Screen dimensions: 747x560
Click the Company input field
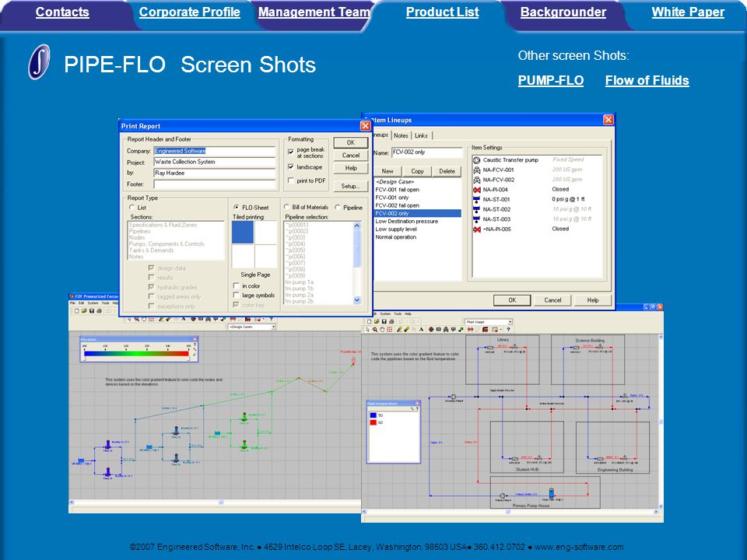coord(215,151)
